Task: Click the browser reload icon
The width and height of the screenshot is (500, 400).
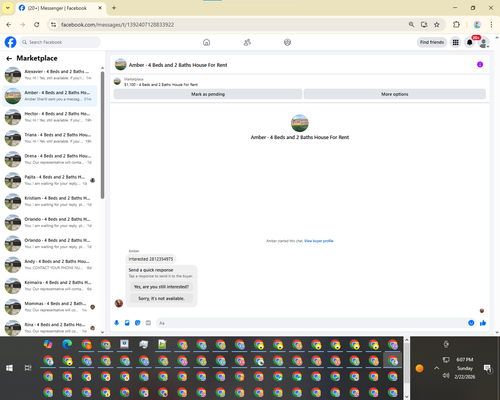Action: click(x=37, y=25)
